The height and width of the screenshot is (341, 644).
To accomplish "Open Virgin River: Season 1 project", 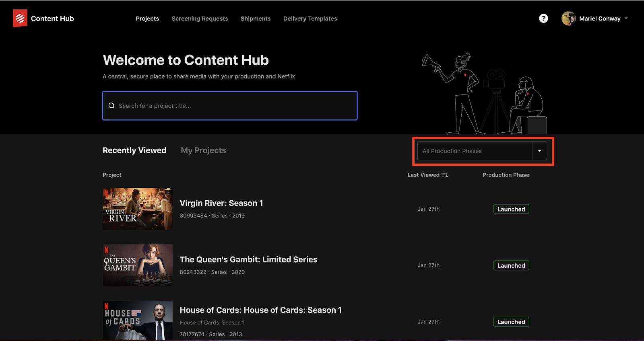I will point(221,203).
